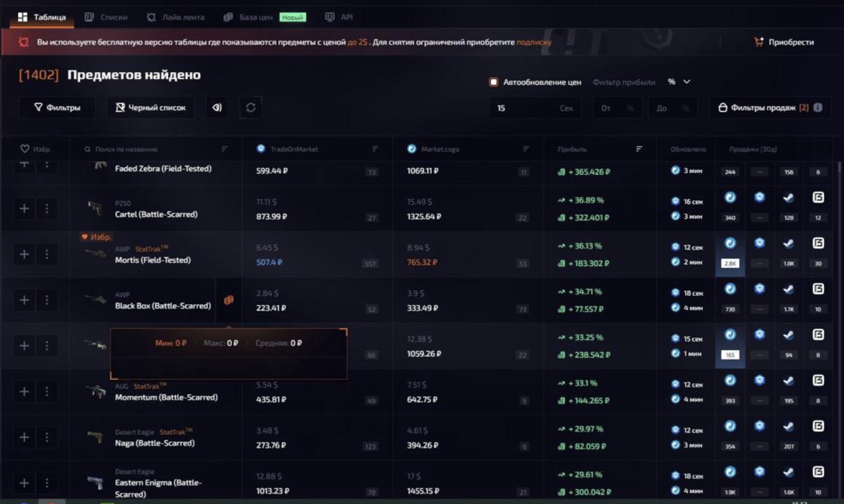Select Momentum (Battle-Scarred) item name
The height and width of the screenshot is (504, 844).
click(166, 398)
